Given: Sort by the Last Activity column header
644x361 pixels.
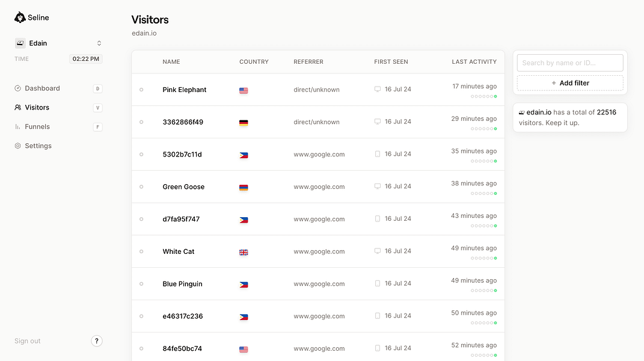Looking at the screenshot, I should (x=474, y=62).
